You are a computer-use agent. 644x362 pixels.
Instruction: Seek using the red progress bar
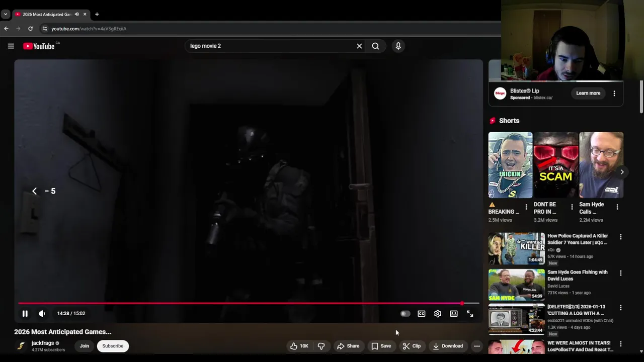click(249, 303)
